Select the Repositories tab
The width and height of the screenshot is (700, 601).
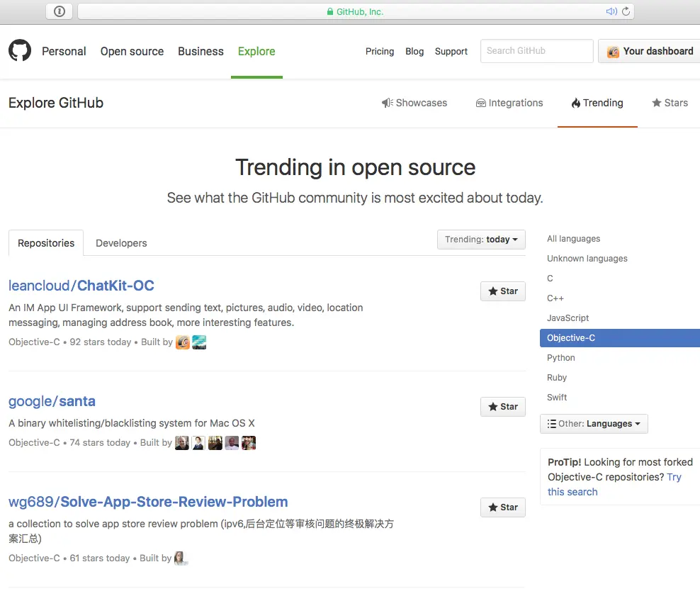[x=46, y=243]
